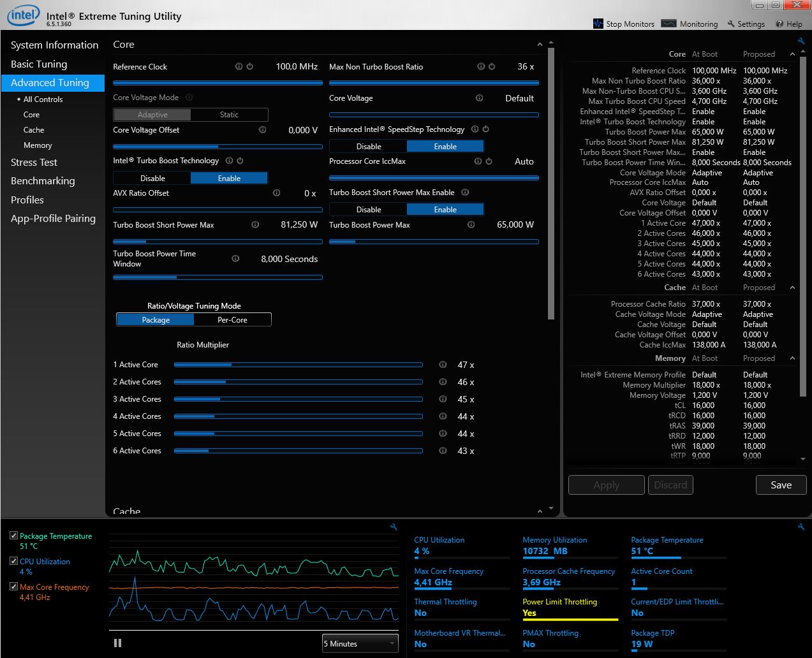Image resolution: width=812 pixels, height=658 pixels.
Task: Open wrench settings icon above the monitoring graph
Action: click(394, 527)
